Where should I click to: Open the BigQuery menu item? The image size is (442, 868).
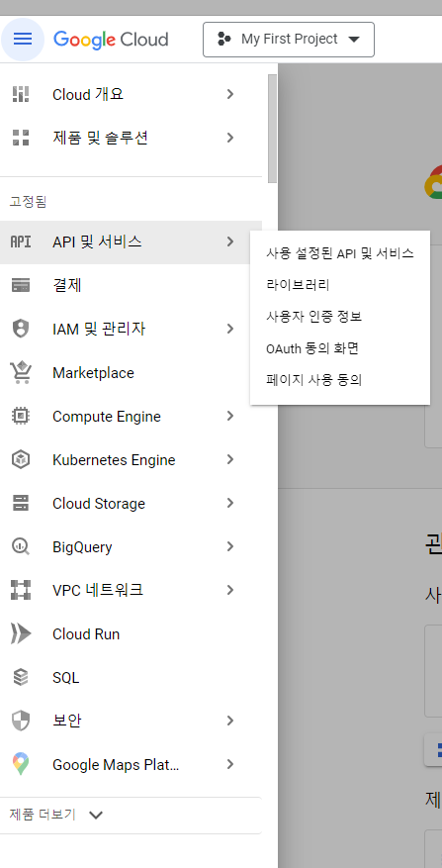click(x=131, y=547)
